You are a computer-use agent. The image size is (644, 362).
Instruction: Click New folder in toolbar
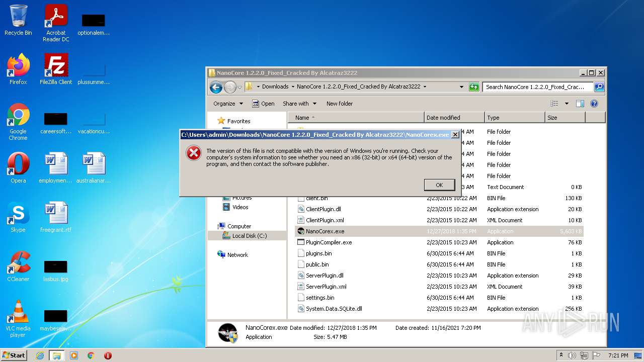click(x=340, y=104)
